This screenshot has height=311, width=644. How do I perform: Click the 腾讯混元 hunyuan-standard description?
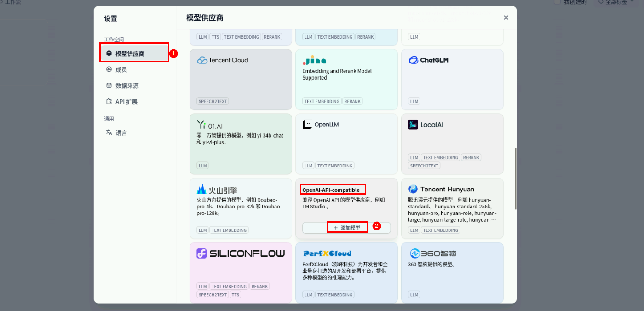(452, 210)
